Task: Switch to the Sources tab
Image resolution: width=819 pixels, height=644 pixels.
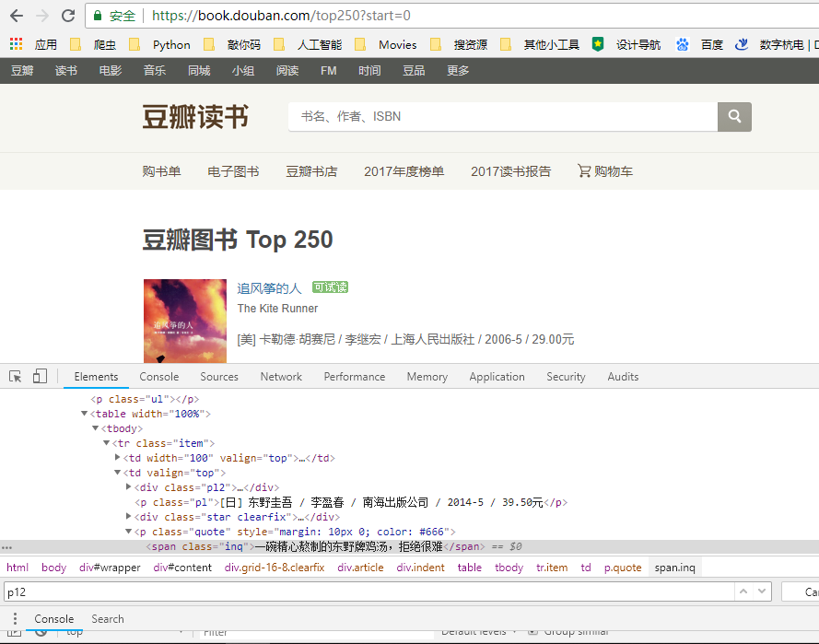Action: point(219,377)
